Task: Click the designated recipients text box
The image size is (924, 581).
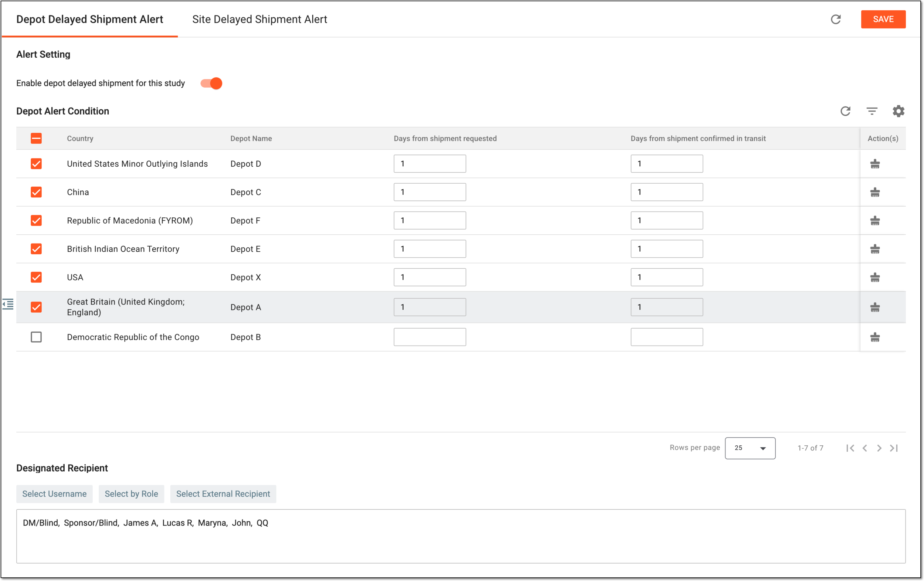Action: coord(461,536)
